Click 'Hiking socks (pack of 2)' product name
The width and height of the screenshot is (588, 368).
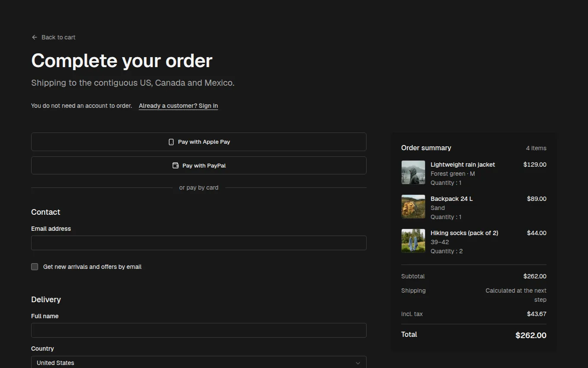point(464,233)
